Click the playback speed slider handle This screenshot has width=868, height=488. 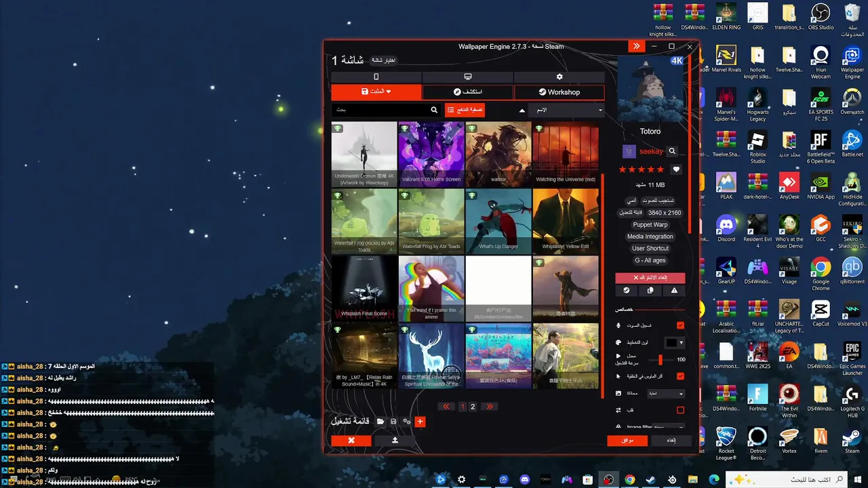tap(660, 360)
